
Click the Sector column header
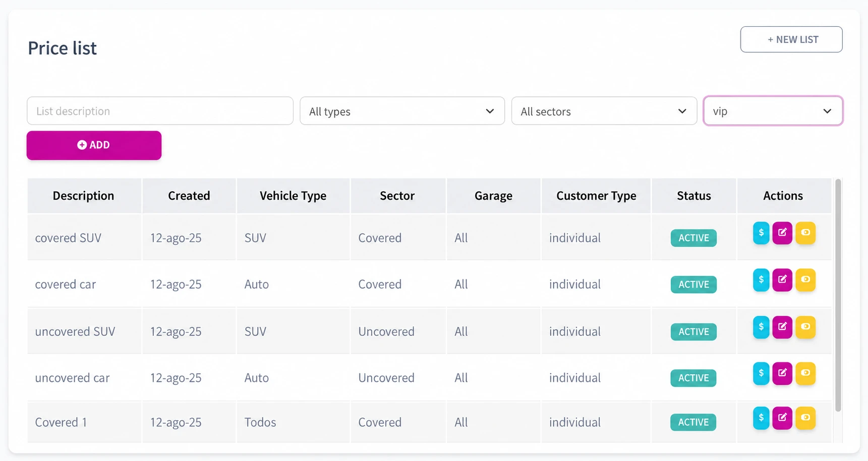coord(397,196)
